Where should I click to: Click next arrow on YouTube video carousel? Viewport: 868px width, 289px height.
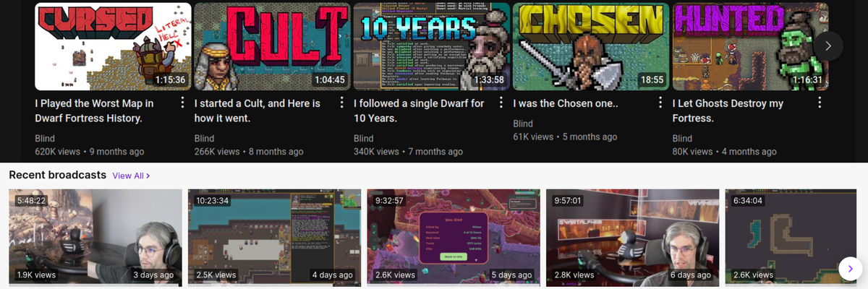pyautogui.click(x=828, y=46)
